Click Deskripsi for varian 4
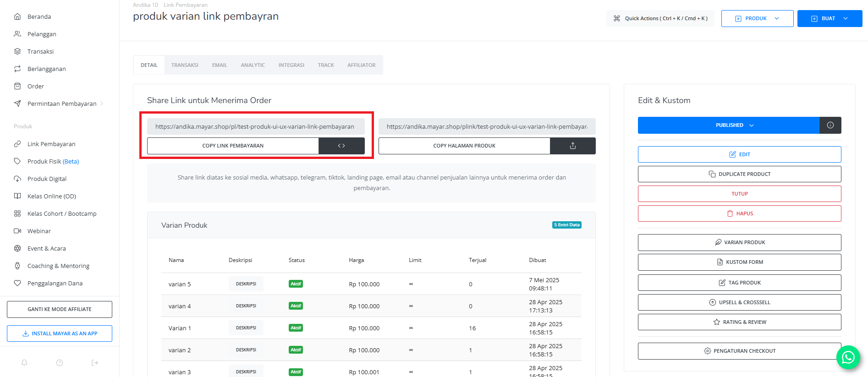The image size is (868, 377). (x=246, y=306)
